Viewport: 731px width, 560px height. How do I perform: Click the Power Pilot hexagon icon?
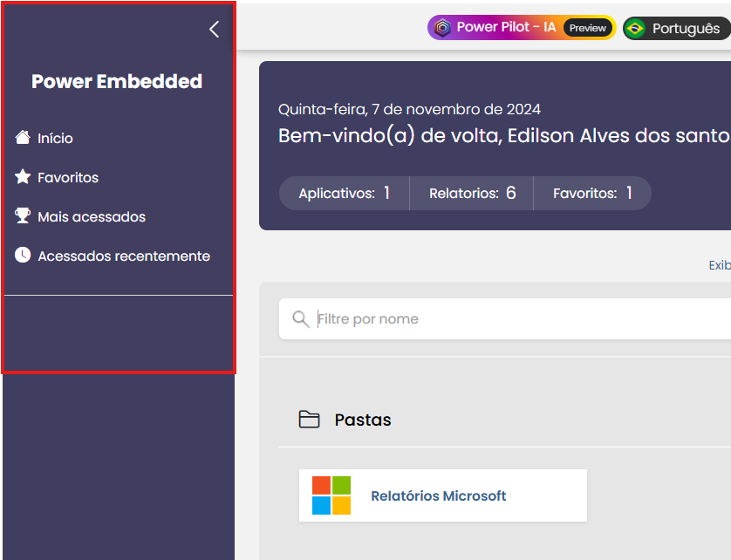[x=442, y=28]
